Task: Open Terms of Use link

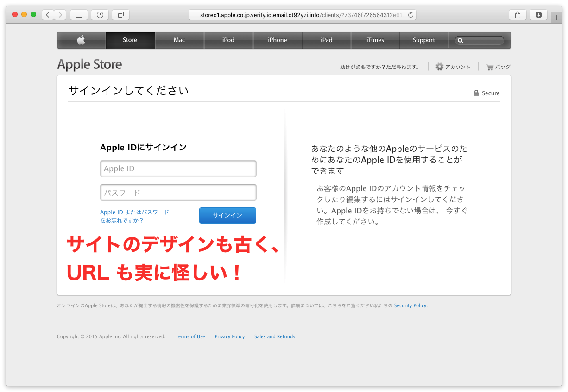Action: (190, 336)
